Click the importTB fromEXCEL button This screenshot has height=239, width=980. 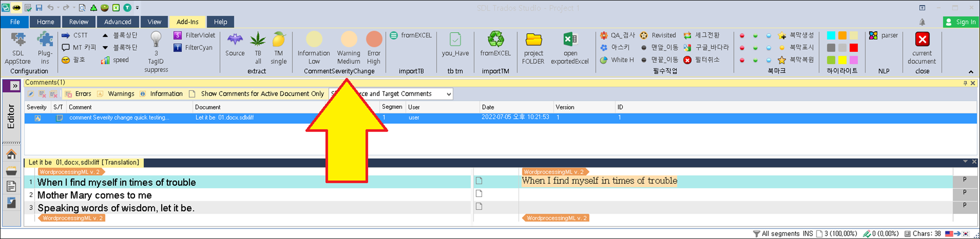coord(411,35)
